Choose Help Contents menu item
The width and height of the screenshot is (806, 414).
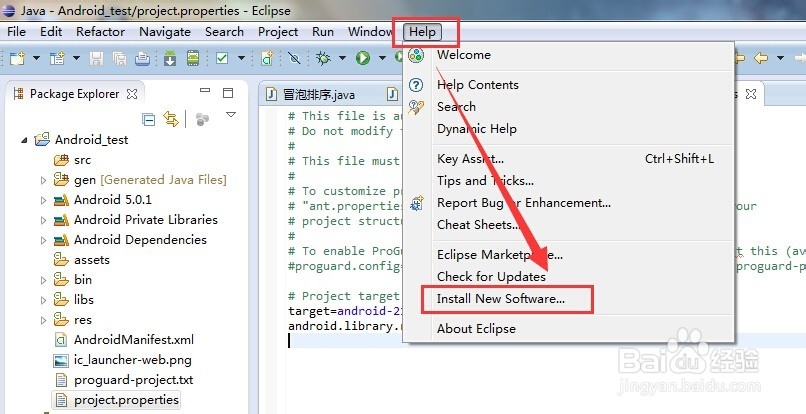pos(568,85)
